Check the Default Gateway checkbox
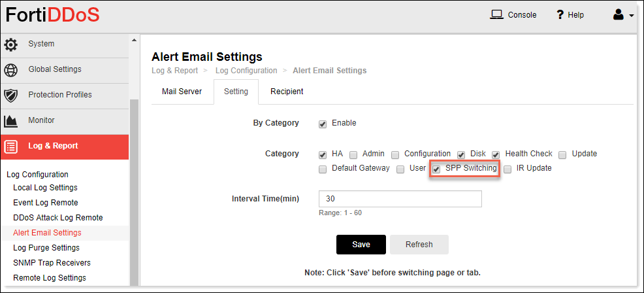 click(x=323, y=169)
